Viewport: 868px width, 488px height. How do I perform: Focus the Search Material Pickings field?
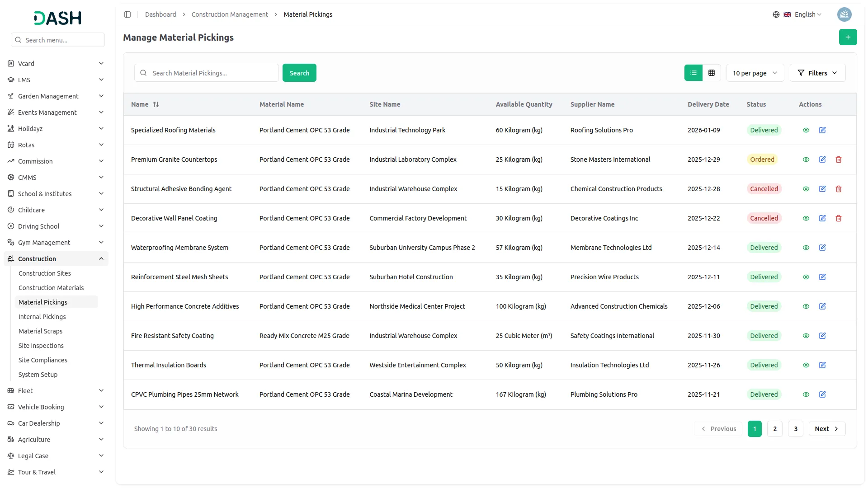point(212,73)
